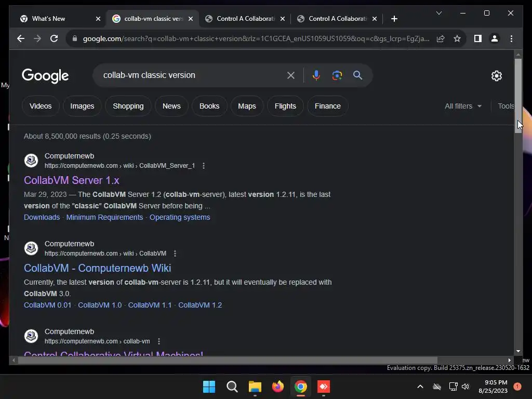The height and width of the screenshot is (399, 532).
Task: Open CollabVM - Computernewb Wiki result
Action: click(x=97, y=268)
